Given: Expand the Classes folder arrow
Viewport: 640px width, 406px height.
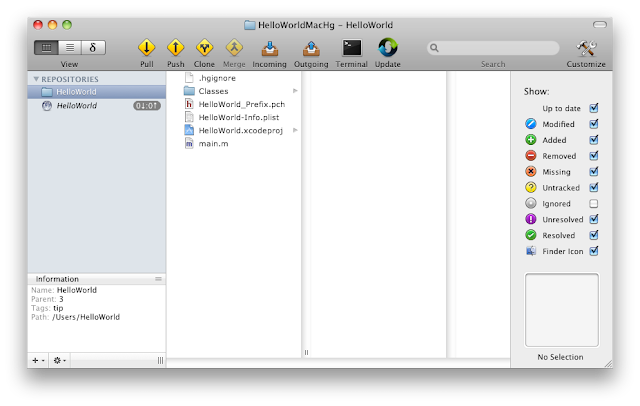Looking at the screenshot, I should point(295,91).
